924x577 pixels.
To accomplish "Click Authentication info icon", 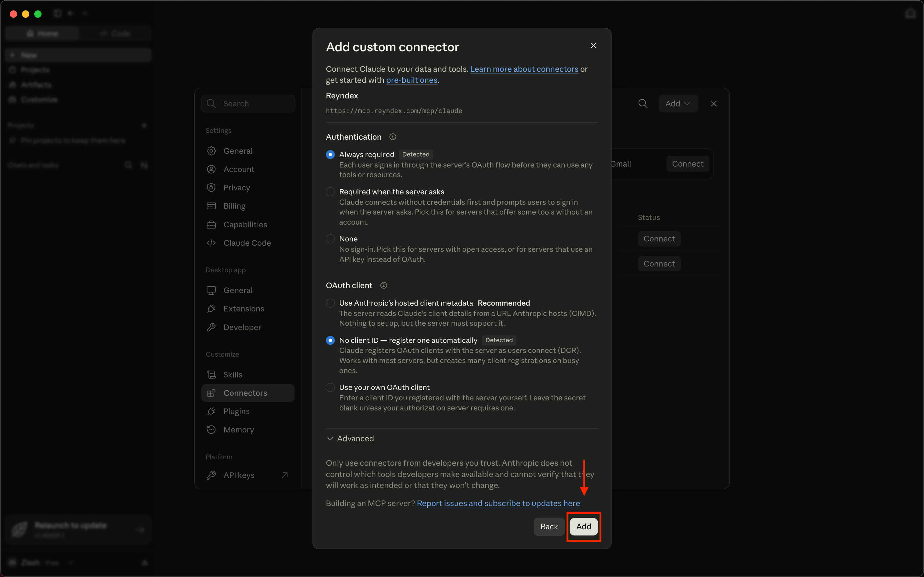I will [x=393, y=137].
